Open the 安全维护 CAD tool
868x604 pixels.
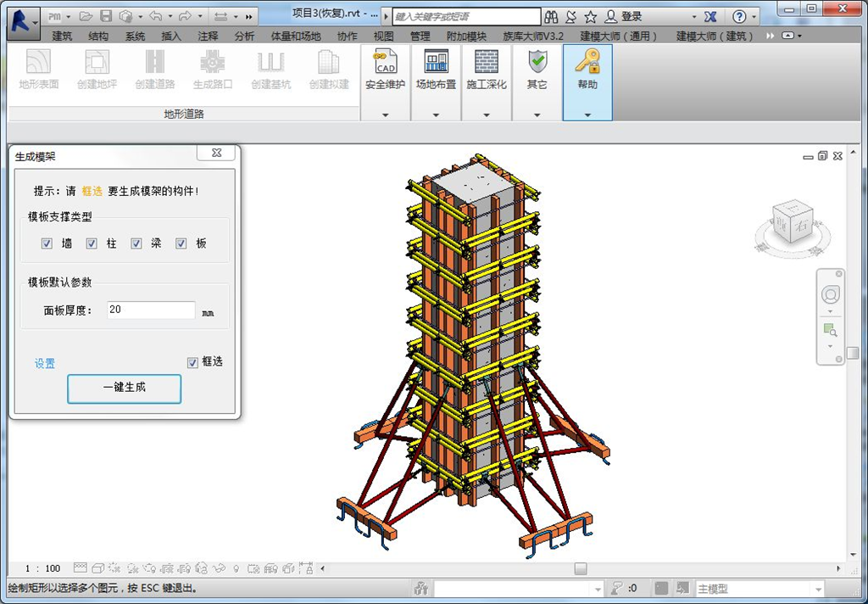pos(386,81)
